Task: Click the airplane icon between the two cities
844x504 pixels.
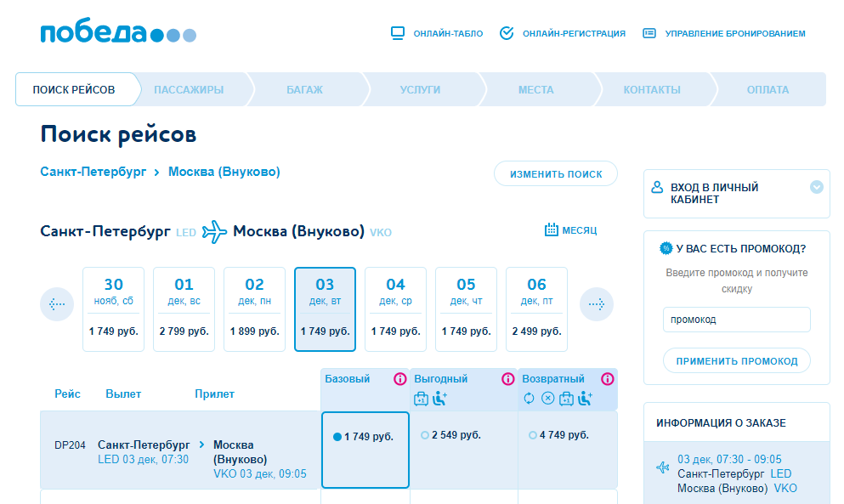Action: click(214, 232)
